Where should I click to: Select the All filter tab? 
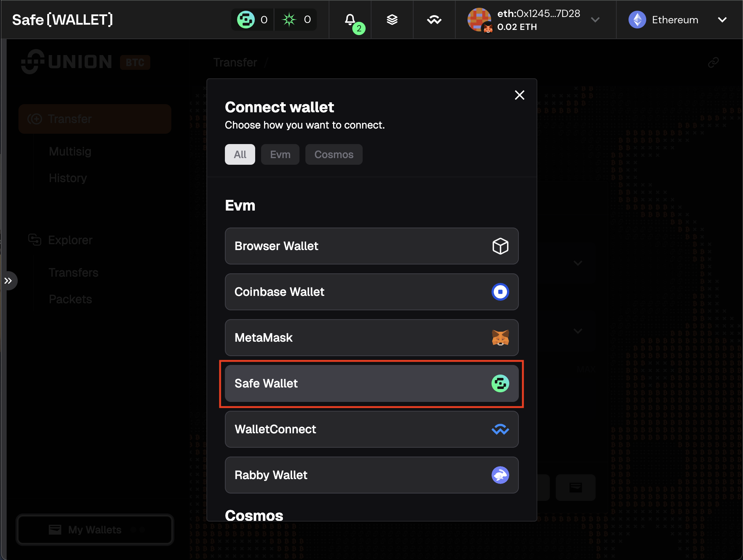[240, 154]
